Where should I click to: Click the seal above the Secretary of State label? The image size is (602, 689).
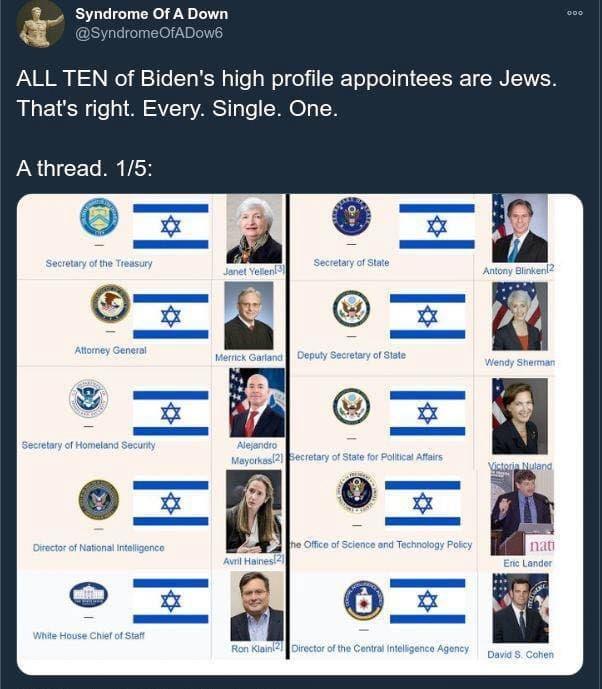[351, 216]
